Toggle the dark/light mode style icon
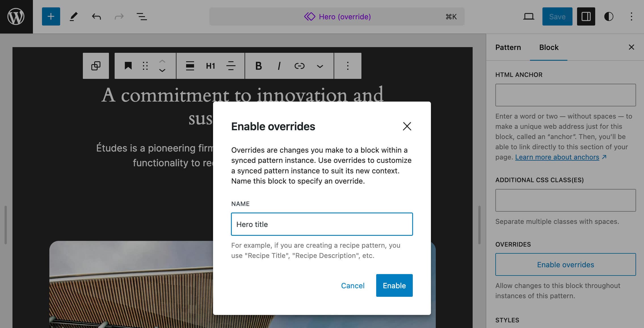Image resolution: width=644 pixels, height=328 pixels. click(609, 16)
